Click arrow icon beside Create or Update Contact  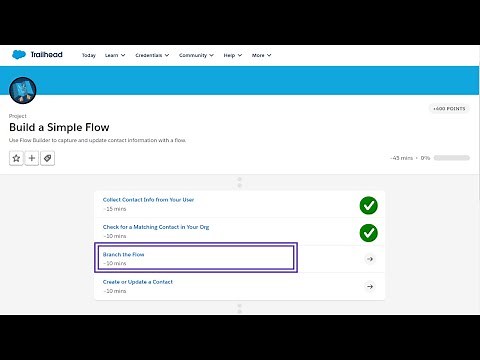(x=370, y=286)
